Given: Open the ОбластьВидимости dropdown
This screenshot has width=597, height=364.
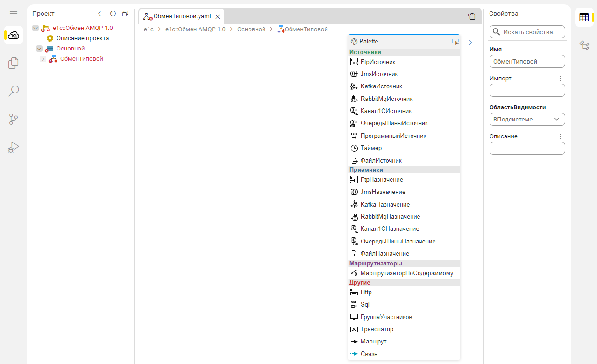Looking at the screenshot, I should [x=527, y=119].
